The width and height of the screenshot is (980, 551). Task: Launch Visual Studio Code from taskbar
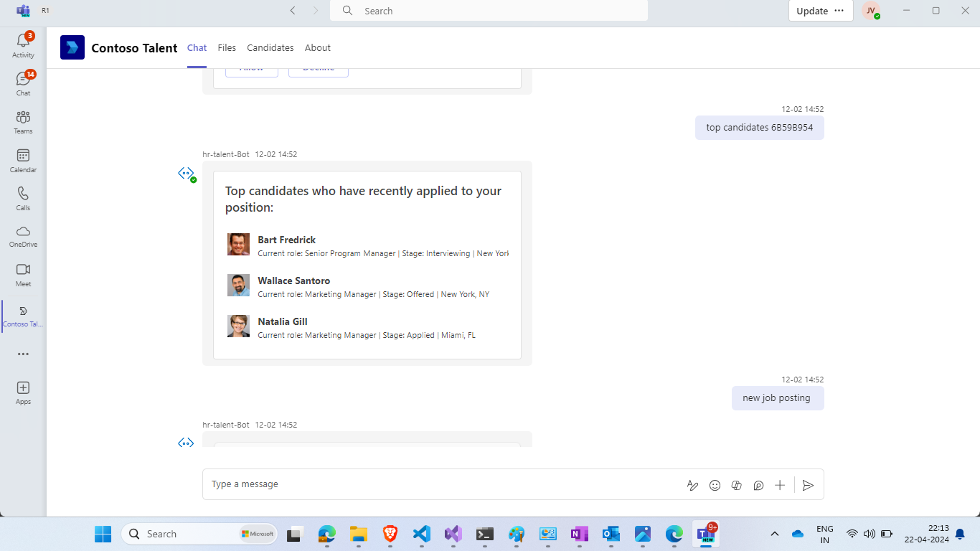tap(422, 534)
